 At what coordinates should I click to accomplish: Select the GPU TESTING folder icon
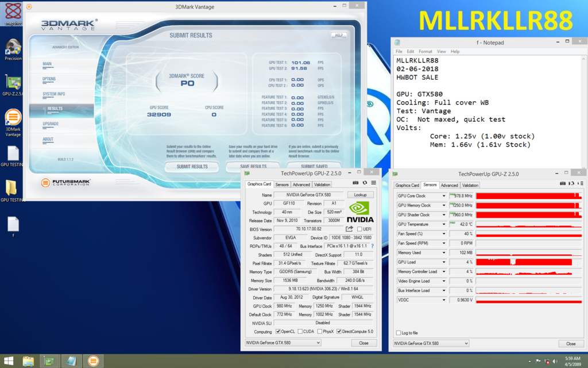[x=13, y=191]
